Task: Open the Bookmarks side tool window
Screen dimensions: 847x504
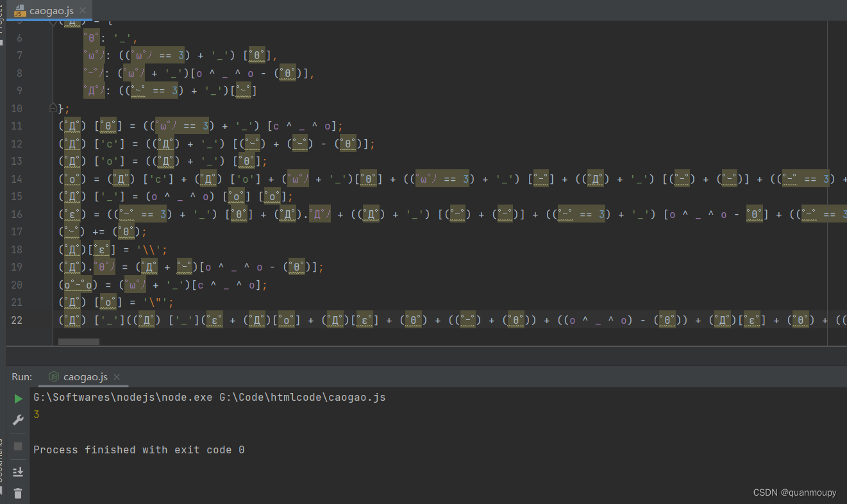Action: coord(2,459)
